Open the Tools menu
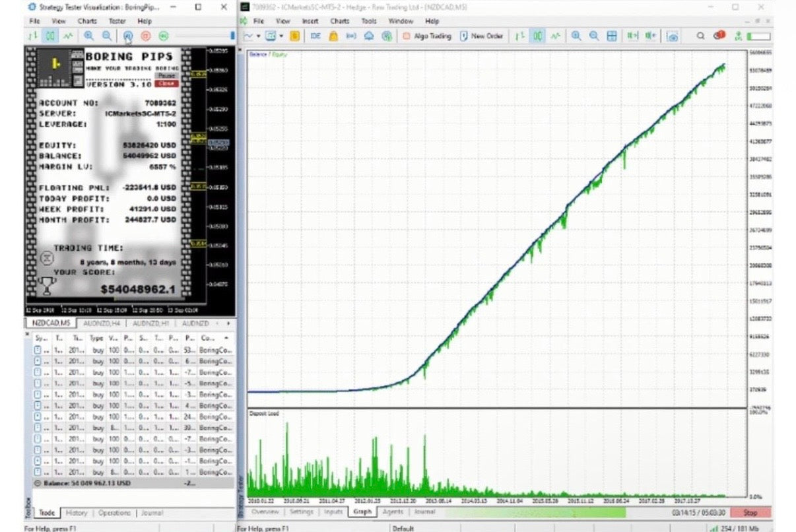 click(368, 21)
